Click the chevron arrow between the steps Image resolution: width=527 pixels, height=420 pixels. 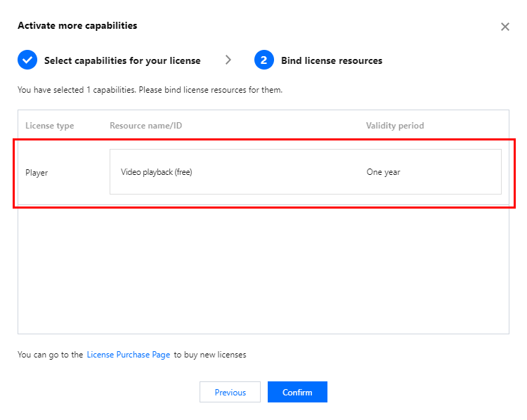[x=228, y=60]
